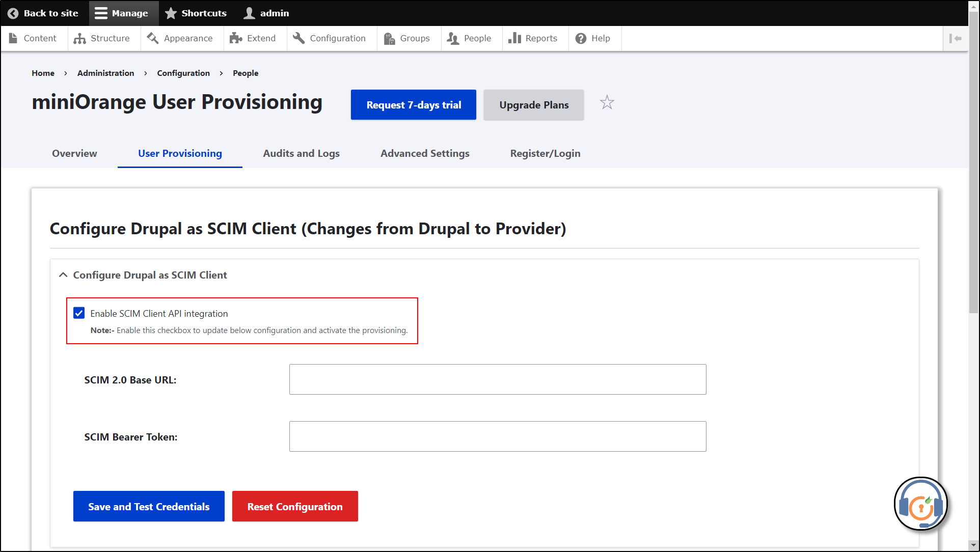The image size is (980, 552).
Task: Open the Extend admin menu
Action: coord(255,38)
